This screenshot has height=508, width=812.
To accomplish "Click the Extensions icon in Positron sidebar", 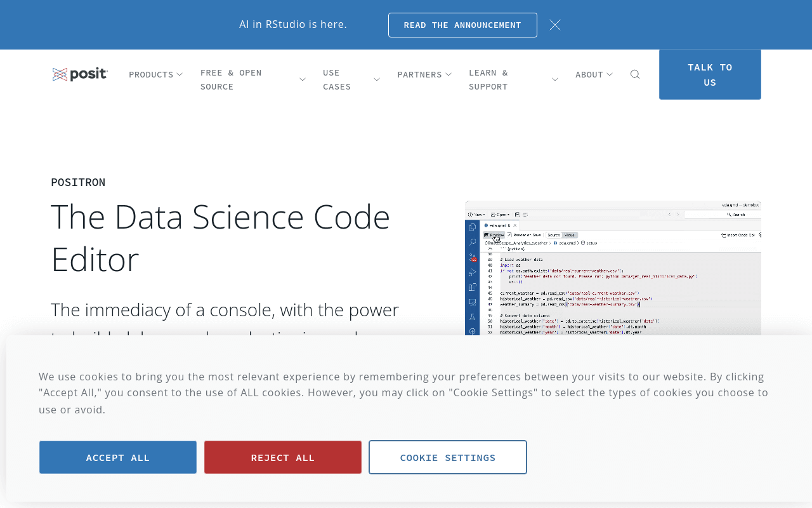I will coord(472,287).
